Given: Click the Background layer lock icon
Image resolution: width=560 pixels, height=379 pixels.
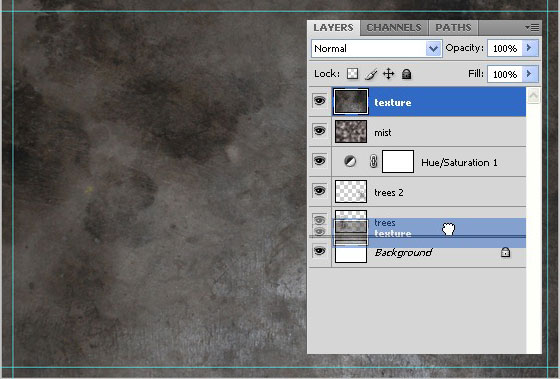Looking at the screenshot, I should 505,252.
